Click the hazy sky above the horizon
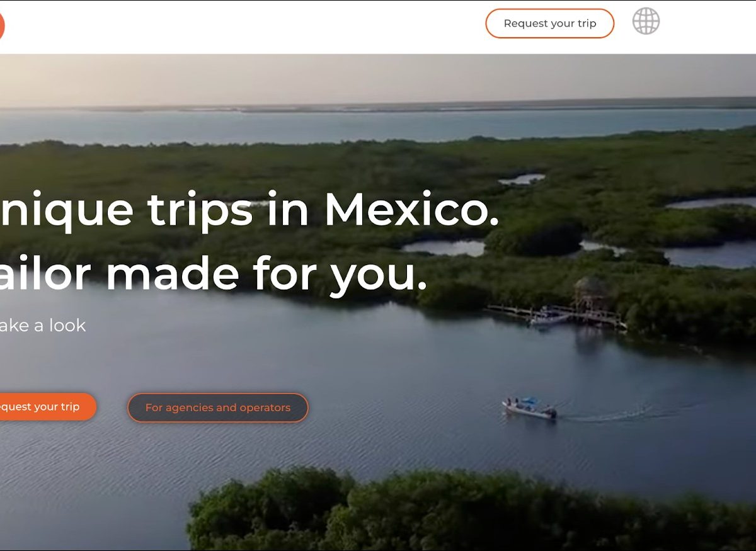The image size is (756, 551). [x=378, y=79]
